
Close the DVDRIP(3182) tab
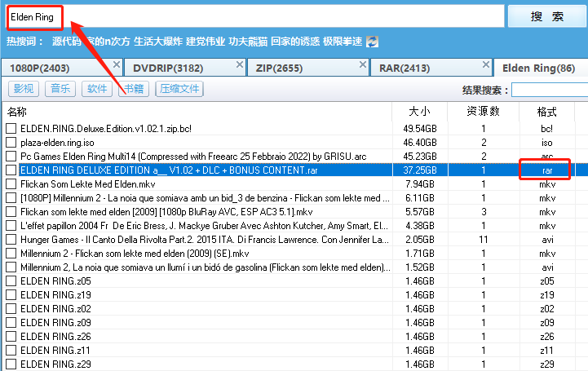tap(240, 64)
